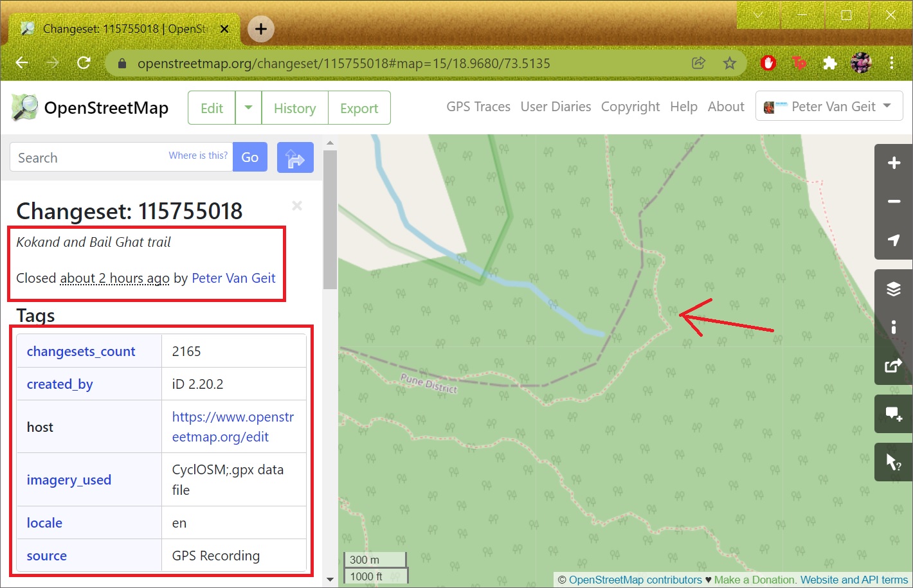Click the OpenStreetMap site title
This screenshot has height=588, width=913.
click(x=106, y=108)
